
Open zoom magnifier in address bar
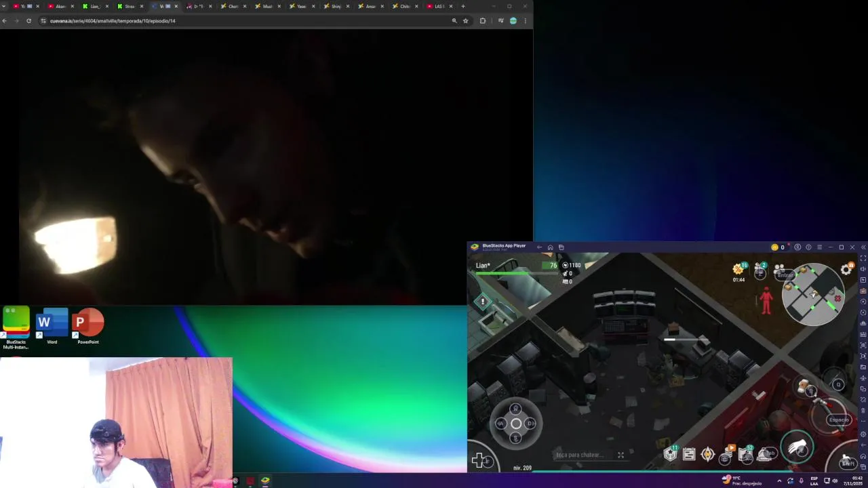[x=454, y=21]
